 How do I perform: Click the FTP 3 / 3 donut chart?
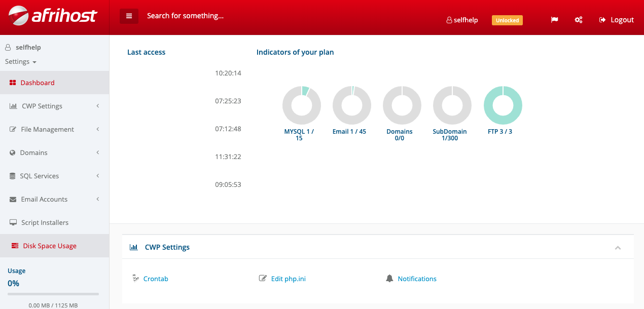[503, 105]
